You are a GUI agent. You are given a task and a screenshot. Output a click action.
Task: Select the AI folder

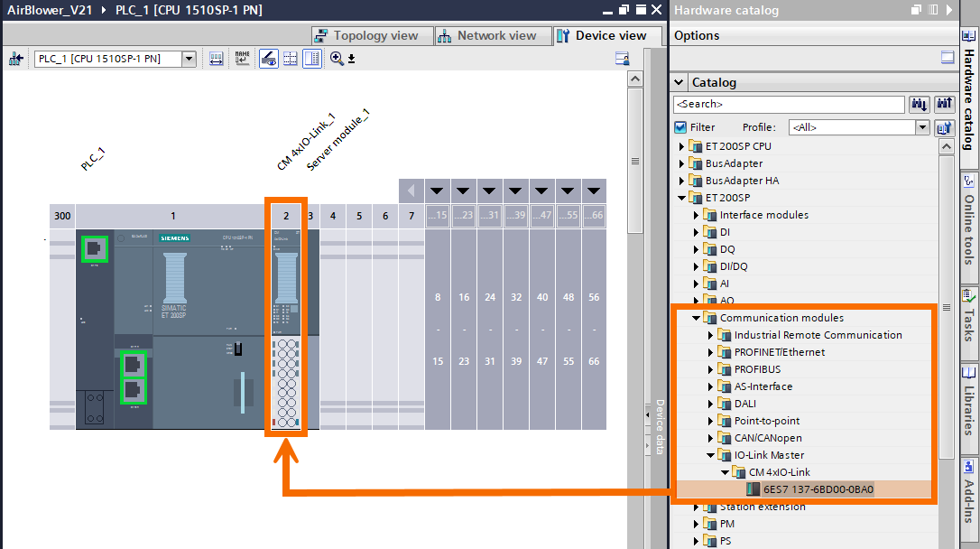point(724,284)
